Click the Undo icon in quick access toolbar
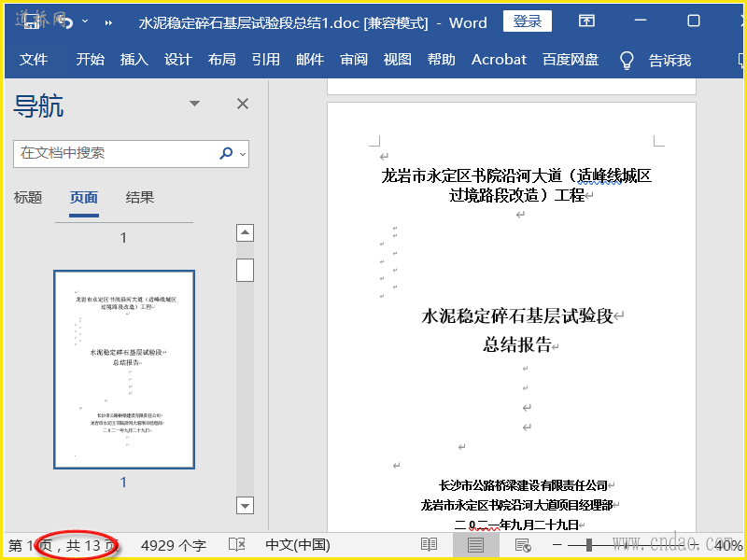Screen dimensions: 747x560 (67, 22)
